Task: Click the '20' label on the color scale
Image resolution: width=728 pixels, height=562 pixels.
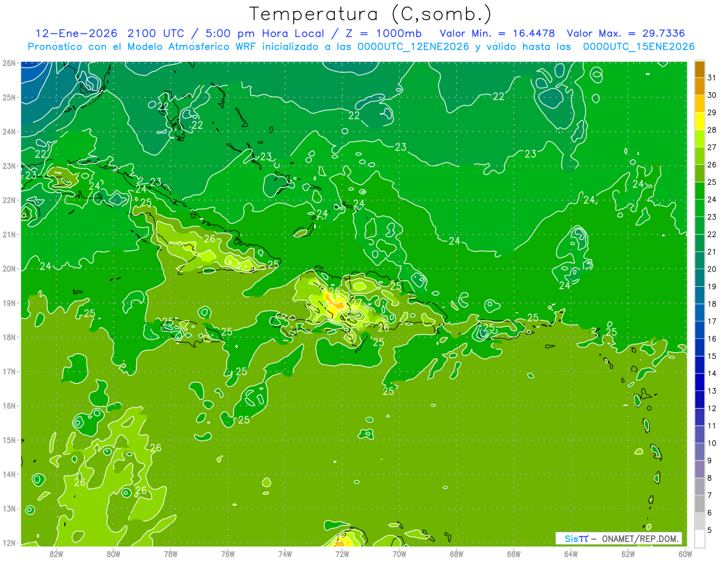Action: tap(712, 269)
